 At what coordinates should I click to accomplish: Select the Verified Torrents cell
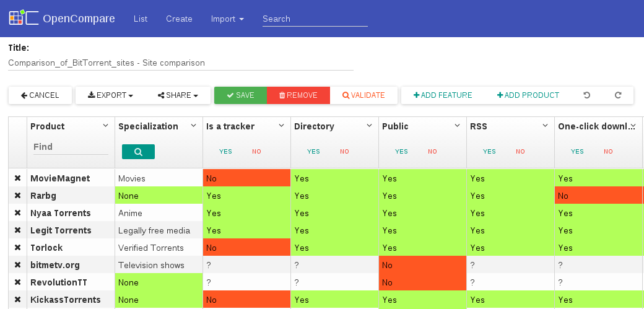(x=159, y=248)
